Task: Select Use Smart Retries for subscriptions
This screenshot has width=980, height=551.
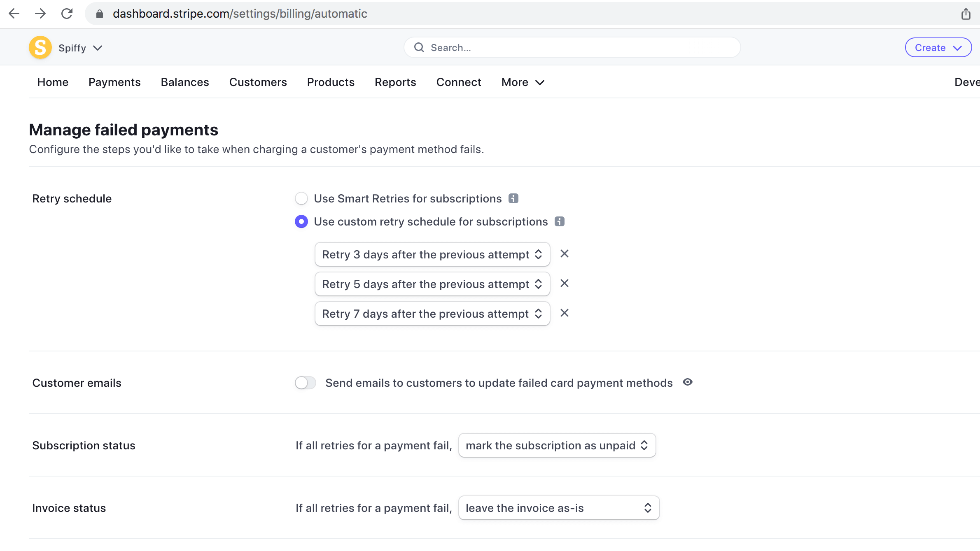Action: coord(301,198)
